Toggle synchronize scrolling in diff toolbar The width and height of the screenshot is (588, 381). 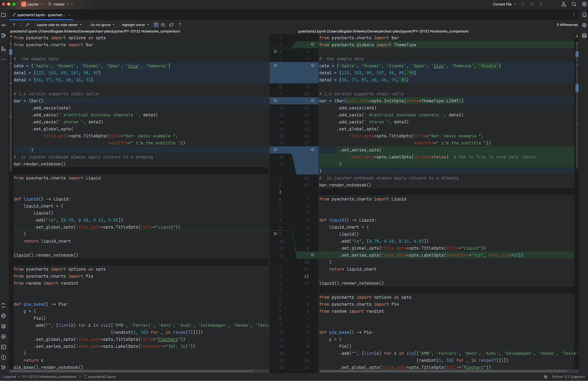point(156,25)
